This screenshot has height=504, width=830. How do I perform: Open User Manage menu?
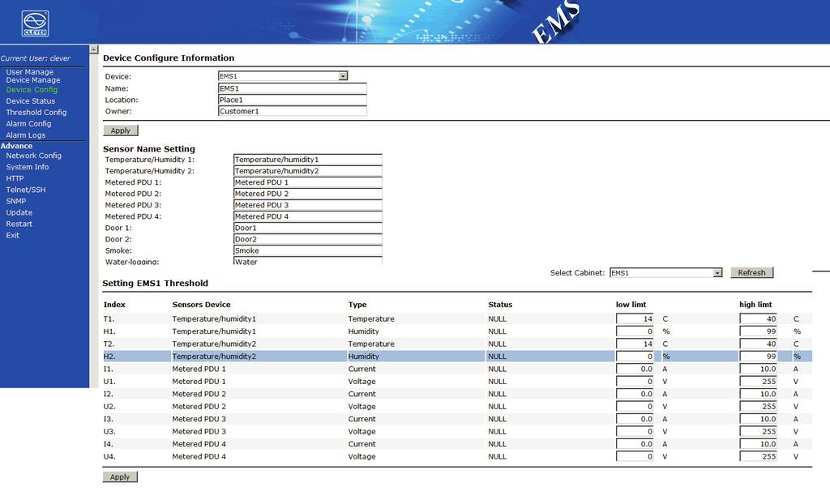coord(30,71)
